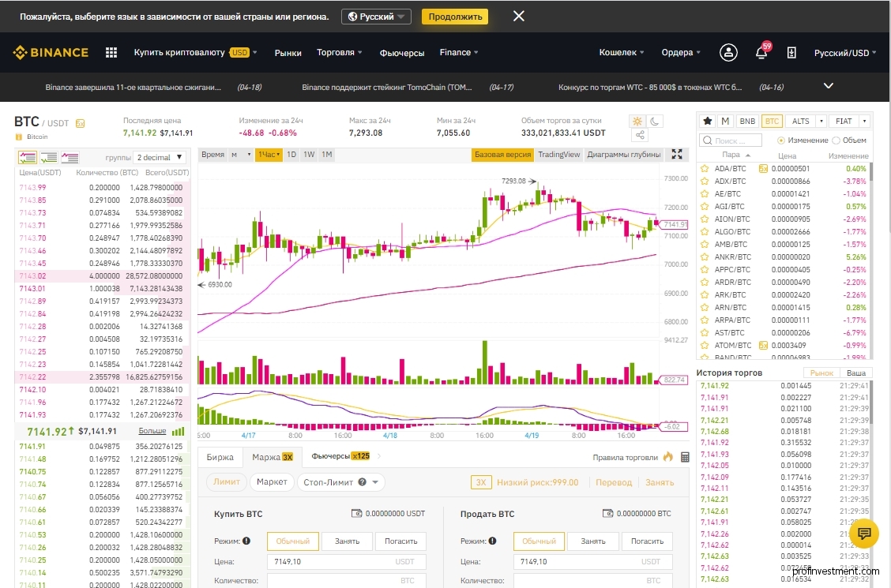Switch to dark theme moon icon
The image size is (891, 588).
click(655, 121)
